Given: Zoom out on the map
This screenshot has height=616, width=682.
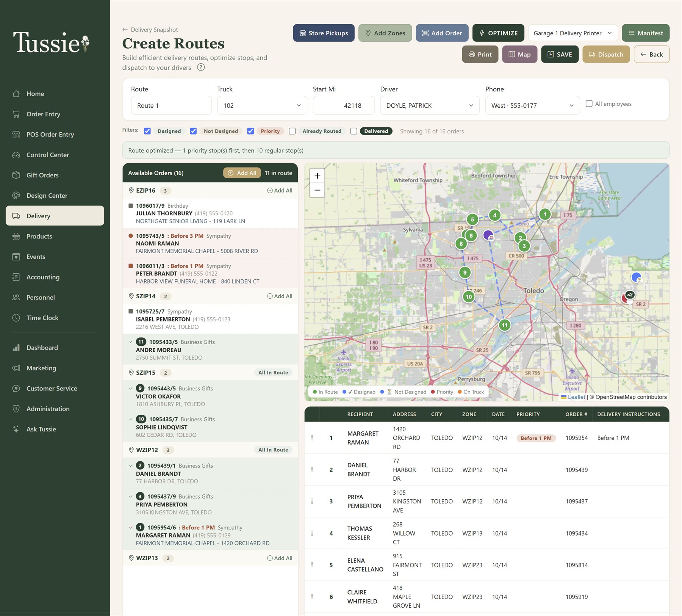Looking at the screenshot, I should point(318,190).
